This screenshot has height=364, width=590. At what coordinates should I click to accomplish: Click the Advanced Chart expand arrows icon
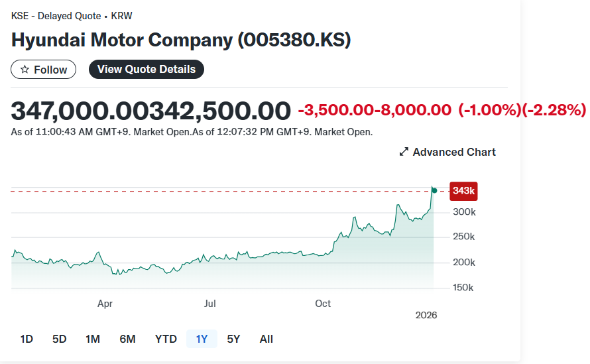coord(404,152)
